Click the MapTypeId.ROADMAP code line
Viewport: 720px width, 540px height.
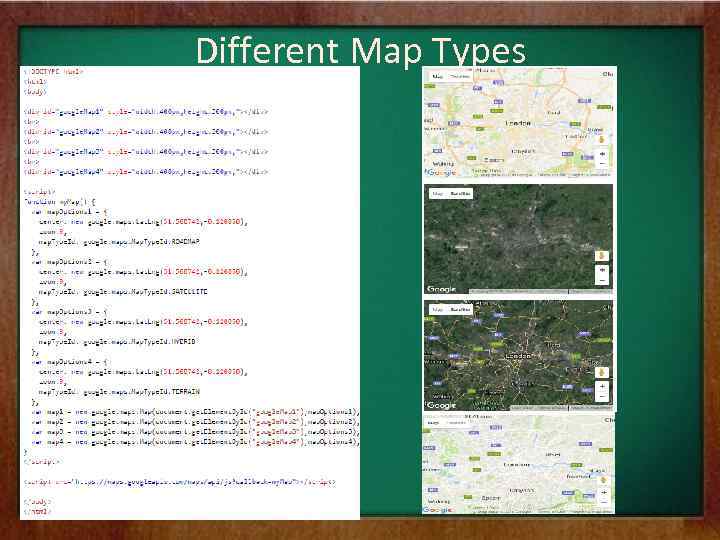coord(119,242)
